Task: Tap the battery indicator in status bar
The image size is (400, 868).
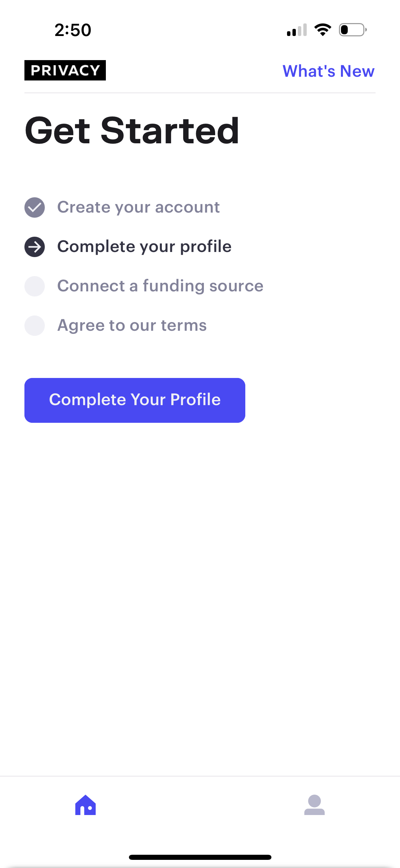Action: 351,30
